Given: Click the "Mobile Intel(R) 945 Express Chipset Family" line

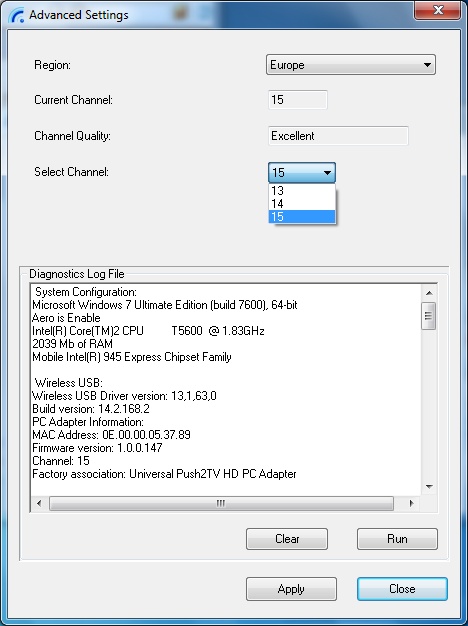Looking at the screenshot, I should pos(132,357).
